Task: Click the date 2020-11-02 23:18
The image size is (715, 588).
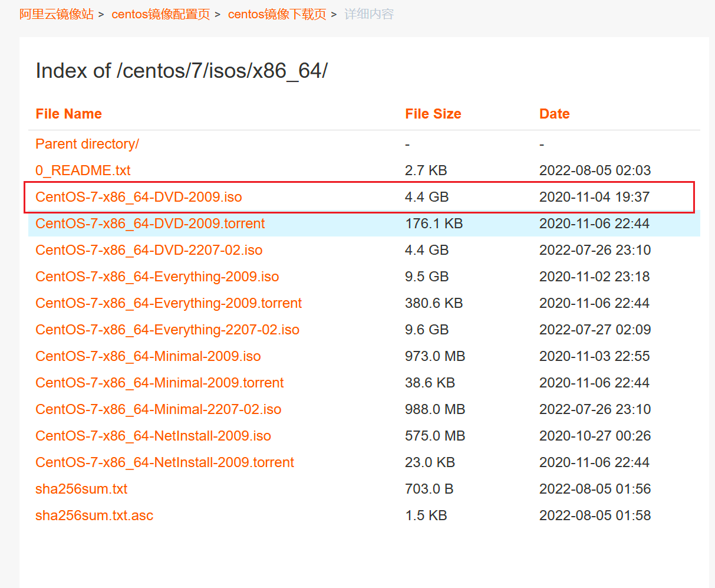Action: click(x=595, y=277)
